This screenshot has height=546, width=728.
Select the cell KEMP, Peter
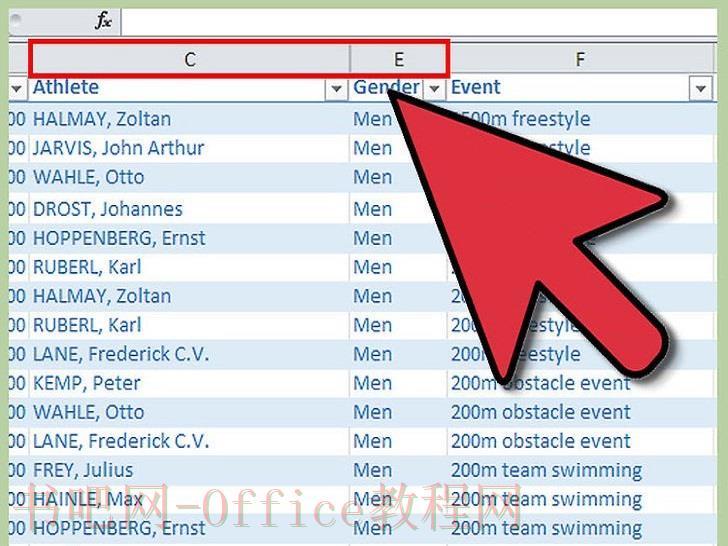pos(188,383)
